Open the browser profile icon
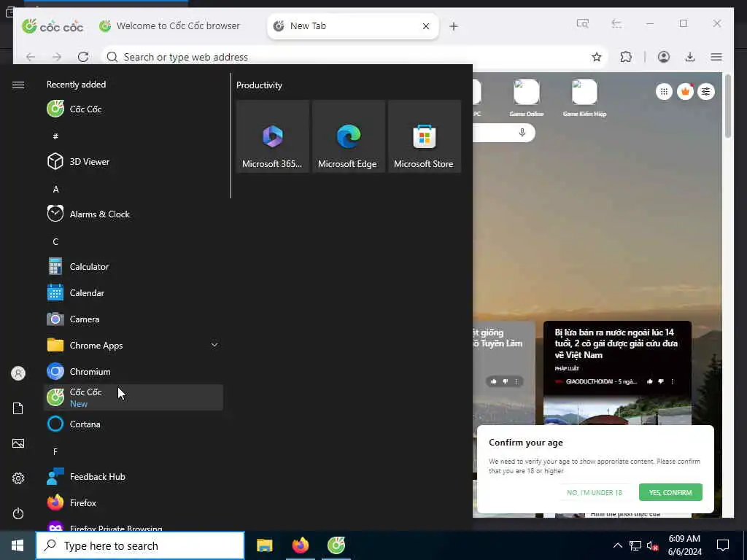Screen dimensions: 747x560 pyautogui.click(x=664, y=57)
